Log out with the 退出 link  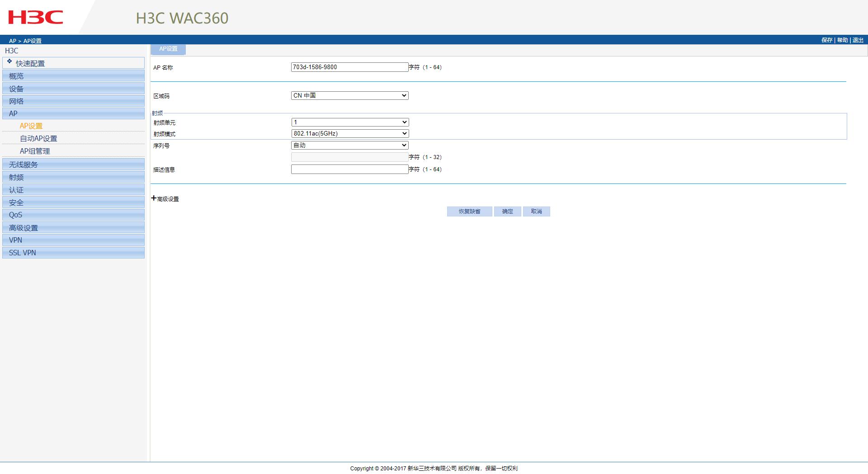click(x=858, y=40)
